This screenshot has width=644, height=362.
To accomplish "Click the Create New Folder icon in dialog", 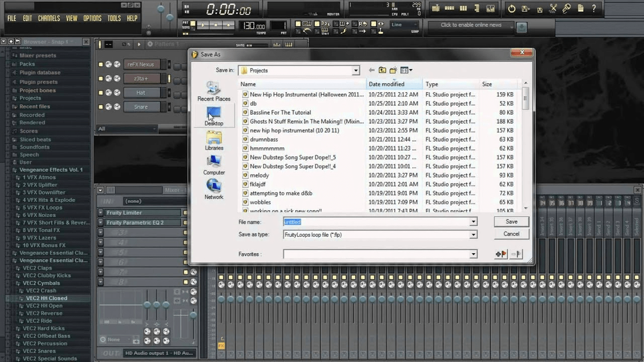I will coord(393,70).
